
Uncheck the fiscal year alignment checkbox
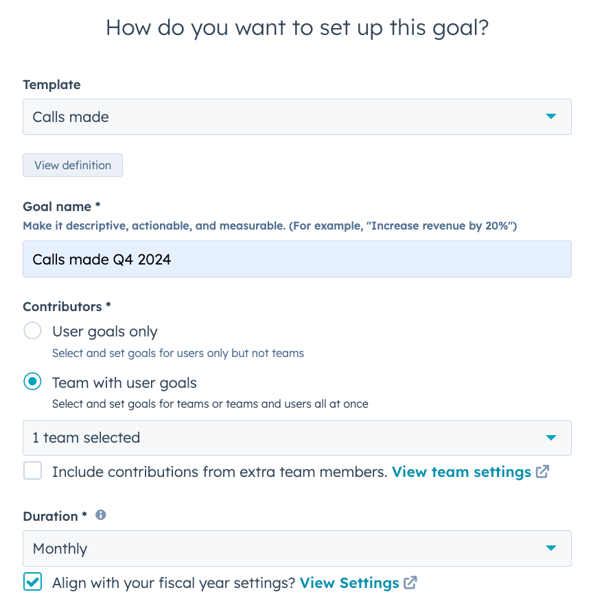pyautogui.click(x=33, y=581)
